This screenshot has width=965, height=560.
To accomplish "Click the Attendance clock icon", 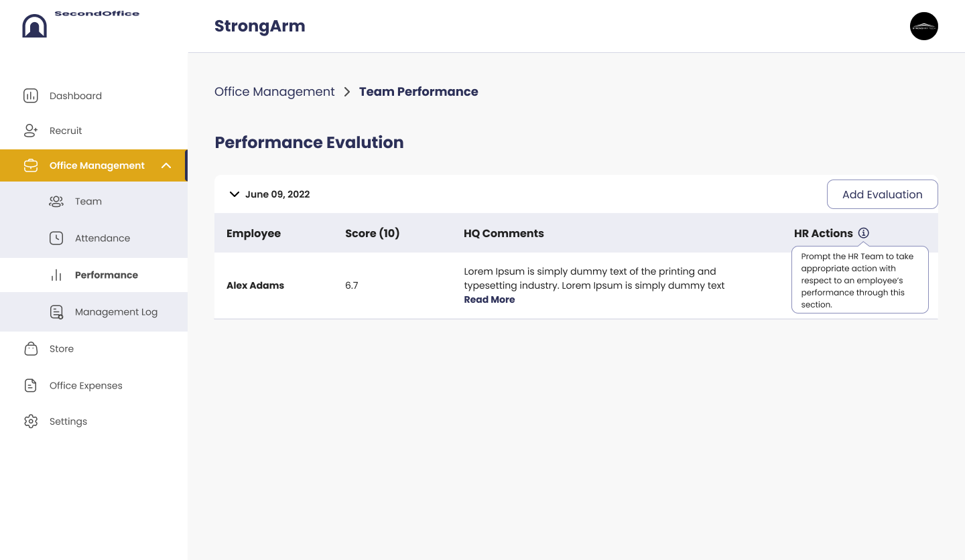I will pyautogui.click(x=56, y=238).
